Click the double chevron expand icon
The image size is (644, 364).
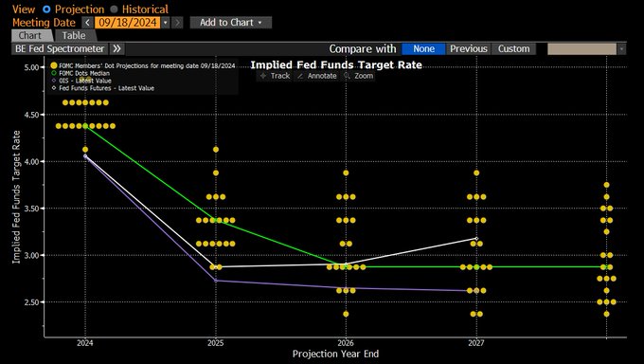pyautogui.click(x=117, y=49)
